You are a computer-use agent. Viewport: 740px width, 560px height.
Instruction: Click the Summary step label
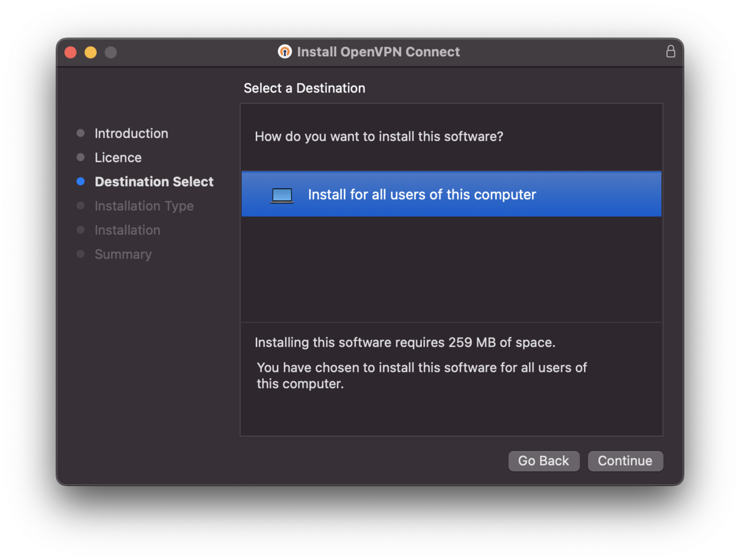click(x=123, y=254)
